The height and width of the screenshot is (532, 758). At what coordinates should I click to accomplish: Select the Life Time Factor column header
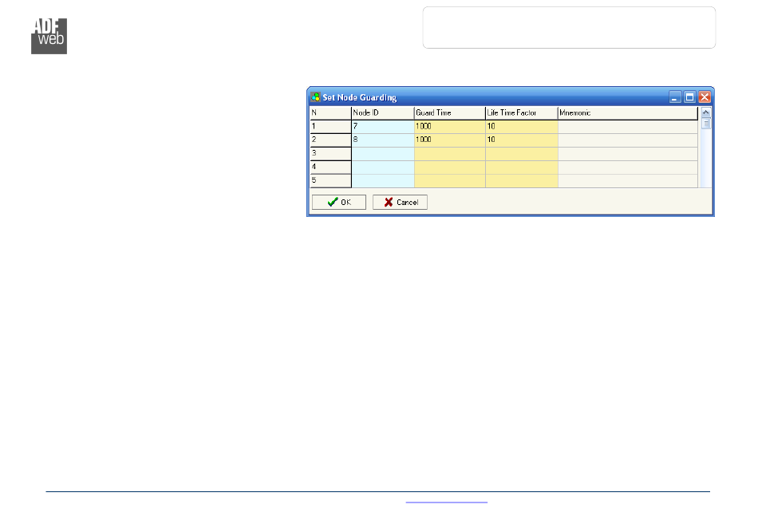tap(522, 113)
